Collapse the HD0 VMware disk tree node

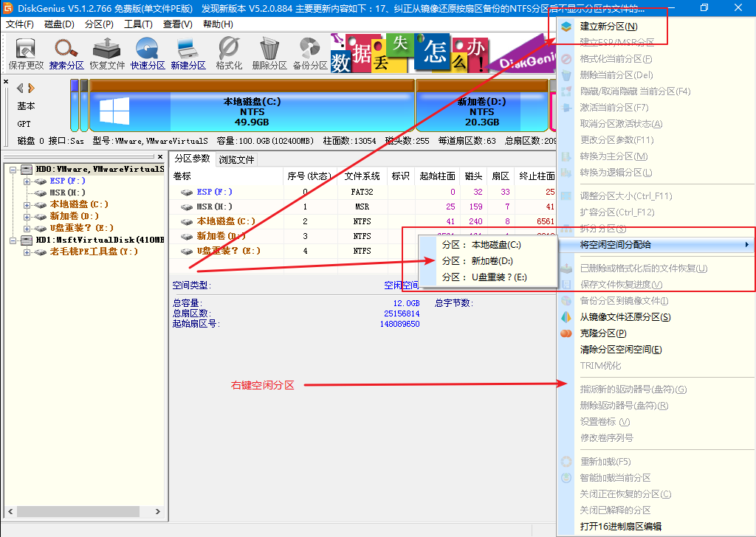tap(13, 170)
